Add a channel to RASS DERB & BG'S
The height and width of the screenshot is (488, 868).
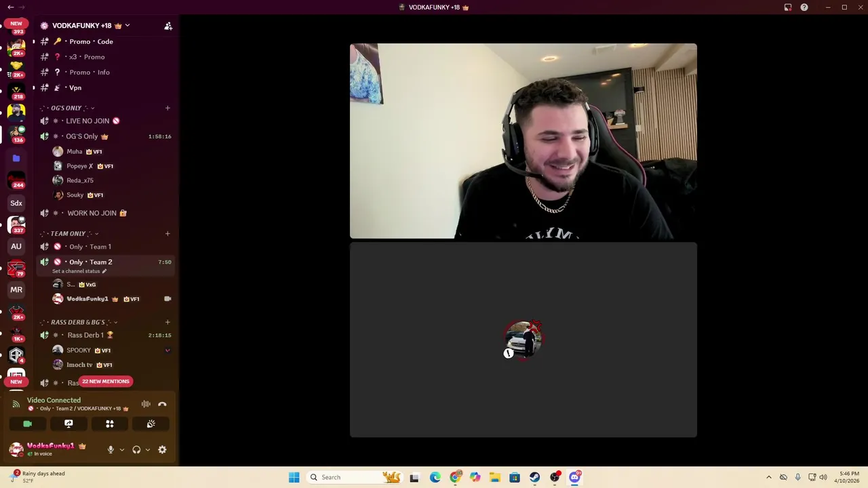coord(167,322)
